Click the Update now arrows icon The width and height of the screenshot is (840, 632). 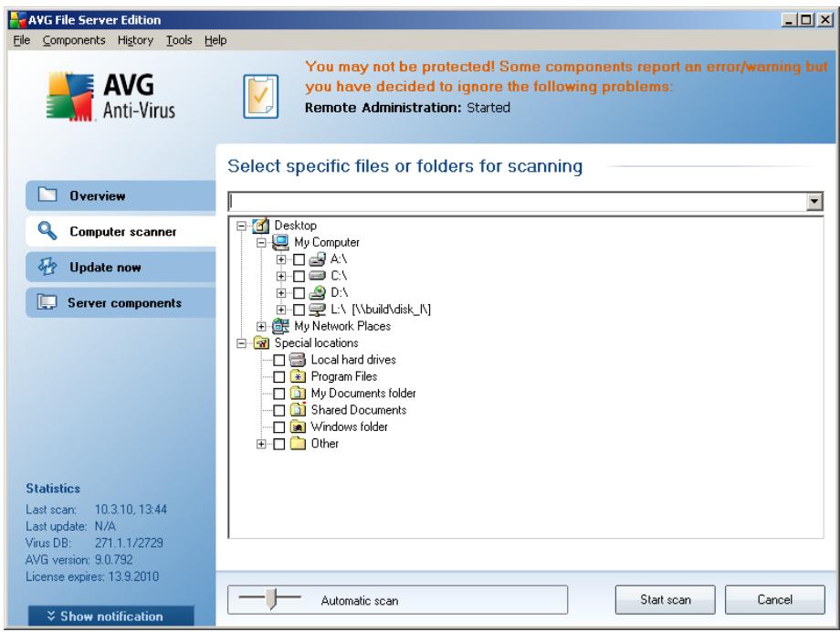point(47,267)
